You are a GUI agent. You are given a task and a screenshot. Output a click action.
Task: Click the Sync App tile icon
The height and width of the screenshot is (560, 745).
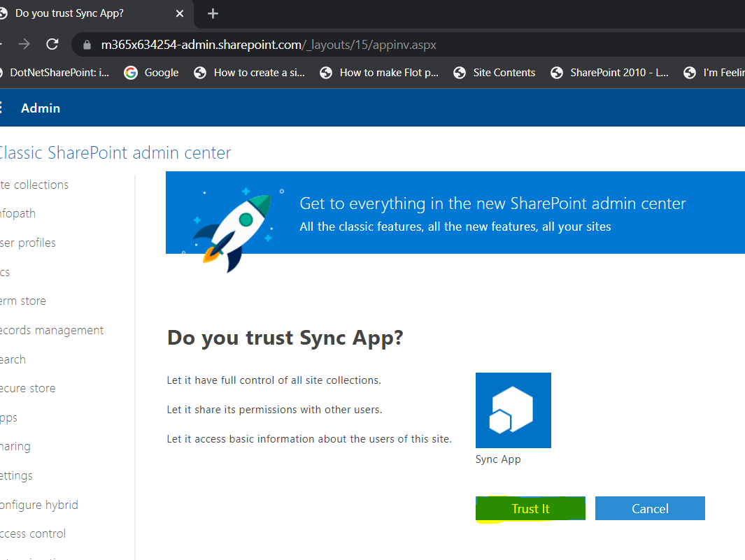coord(513,410)
